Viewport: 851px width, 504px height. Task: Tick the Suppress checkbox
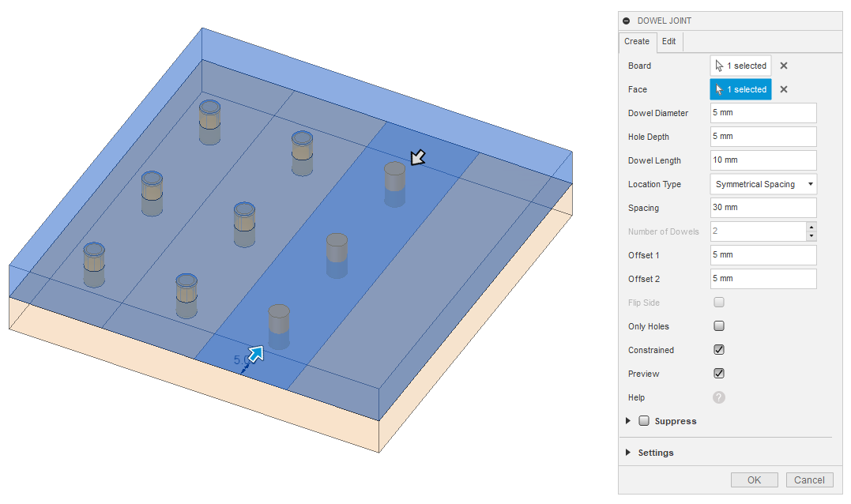[x=644, y=421]
